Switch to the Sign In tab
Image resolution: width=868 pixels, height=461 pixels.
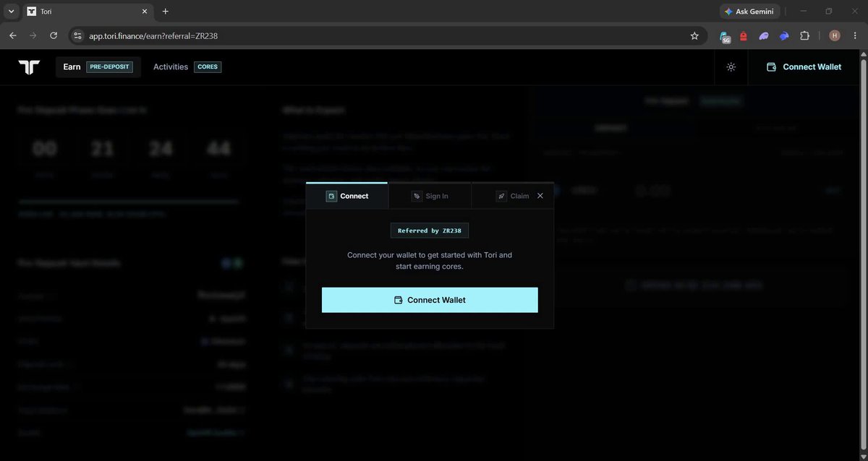coord(430,196)
